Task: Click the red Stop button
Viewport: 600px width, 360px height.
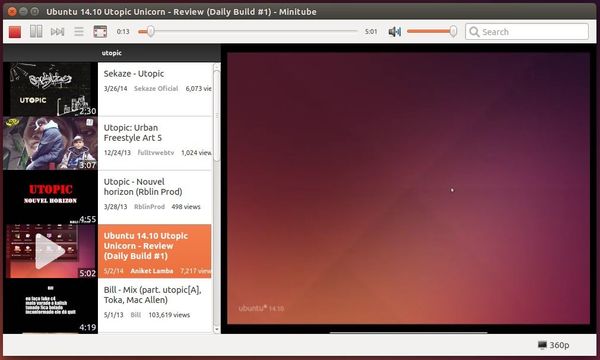Action: click(x=15, y=31)
